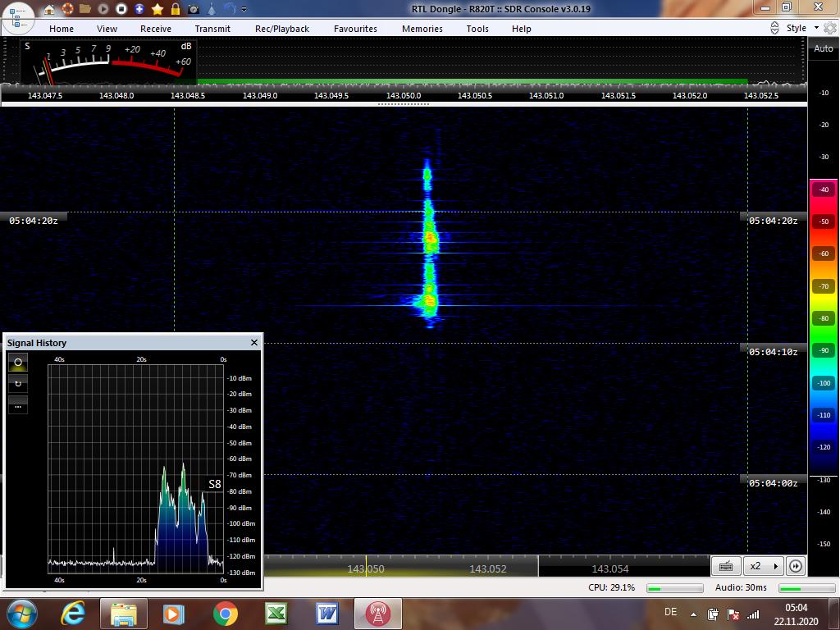This screenshot has height=630, width=840.
Task: Close the Signal History panel
Action: [x=254, y=342]
